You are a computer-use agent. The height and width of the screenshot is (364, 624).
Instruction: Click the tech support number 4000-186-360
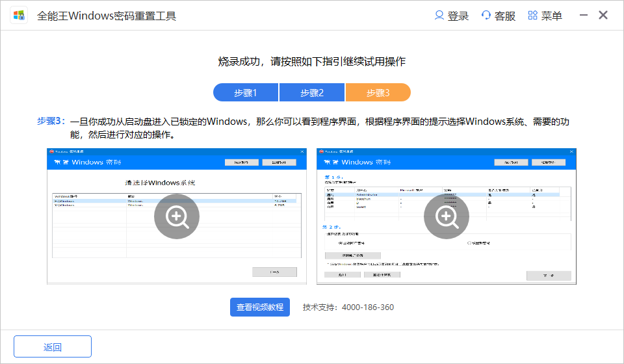(x=368, y=307)
